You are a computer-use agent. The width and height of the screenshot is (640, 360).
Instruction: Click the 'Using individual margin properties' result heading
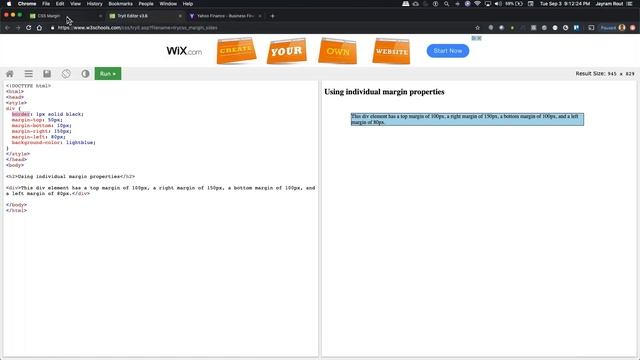point(384,92)
